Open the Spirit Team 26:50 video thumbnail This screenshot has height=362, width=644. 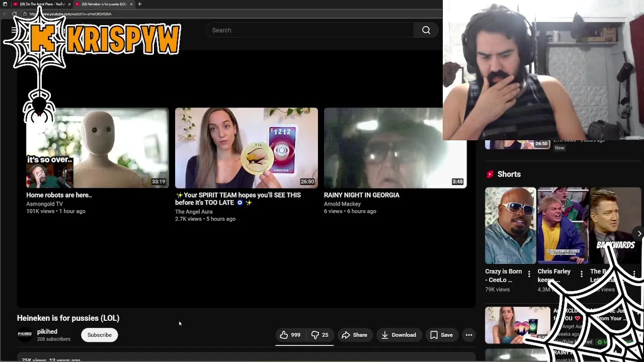(x=247, y=148)
